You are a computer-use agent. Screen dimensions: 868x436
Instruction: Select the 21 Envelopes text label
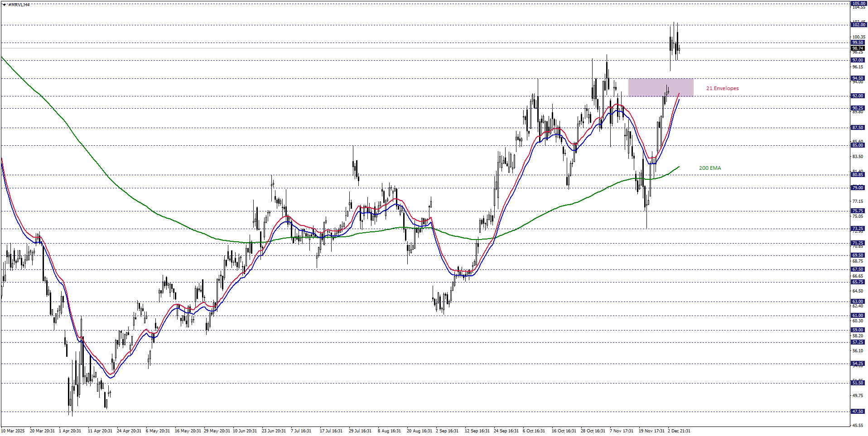coord(722,88)
